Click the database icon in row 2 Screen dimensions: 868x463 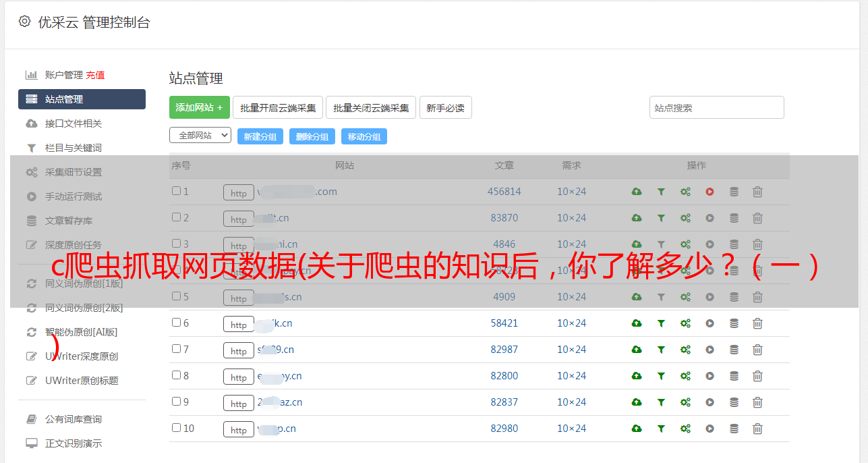[734, 218]
